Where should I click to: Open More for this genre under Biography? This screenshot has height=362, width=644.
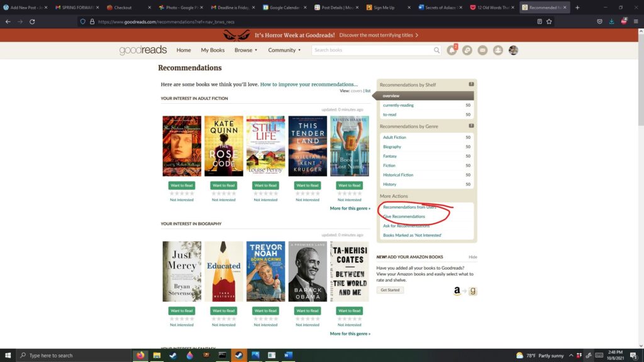350,334
